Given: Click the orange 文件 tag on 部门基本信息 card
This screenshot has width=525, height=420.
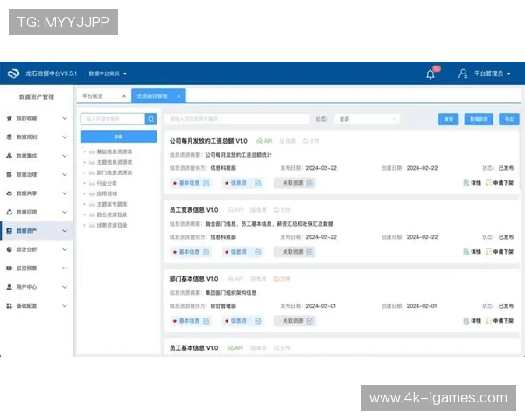Looking at the screenshot, I should [x=282, y=279].
